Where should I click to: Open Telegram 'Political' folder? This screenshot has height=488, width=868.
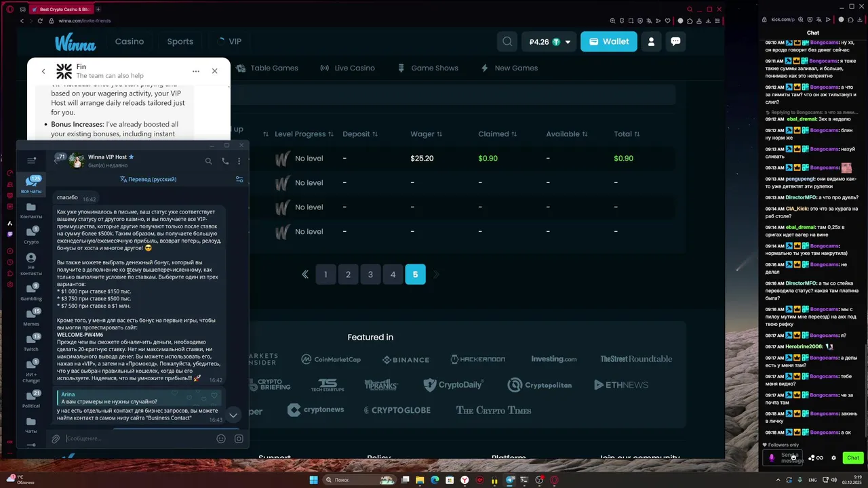click(31, 399)
